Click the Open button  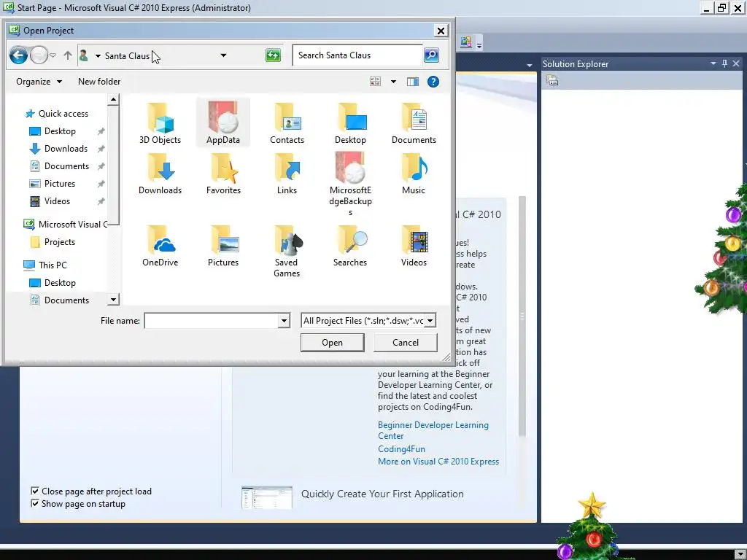(x=332, y=343)
